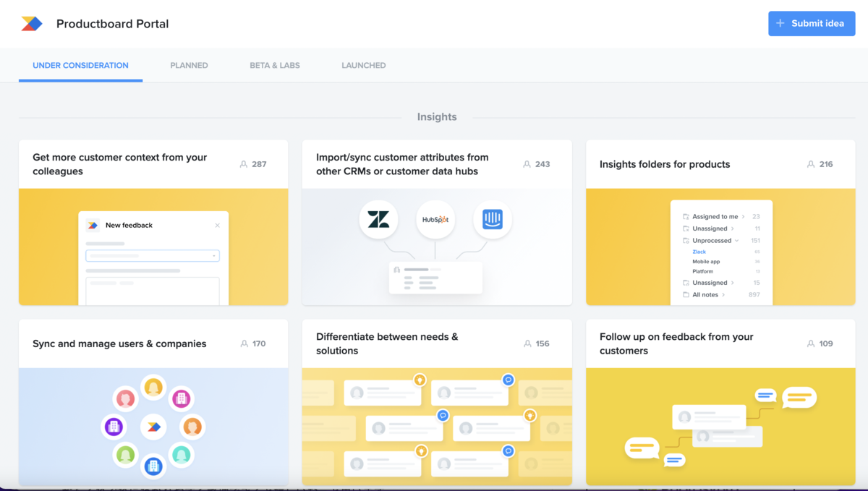
Task: Click the vote count 243
Action: click(x=542, y=164)
